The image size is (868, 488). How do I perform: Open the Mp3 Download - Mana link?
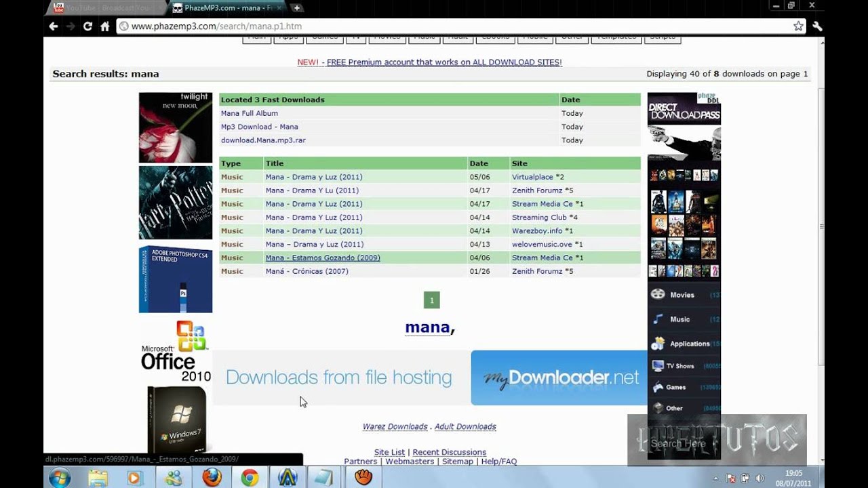(x=259, y=127)
